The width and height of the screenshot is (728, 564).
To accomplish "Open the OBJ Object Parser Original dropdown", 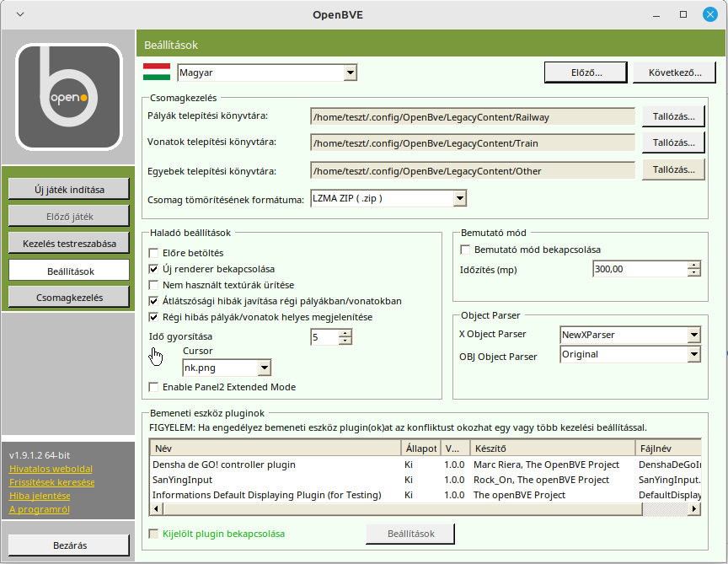I will click(694, 354).
